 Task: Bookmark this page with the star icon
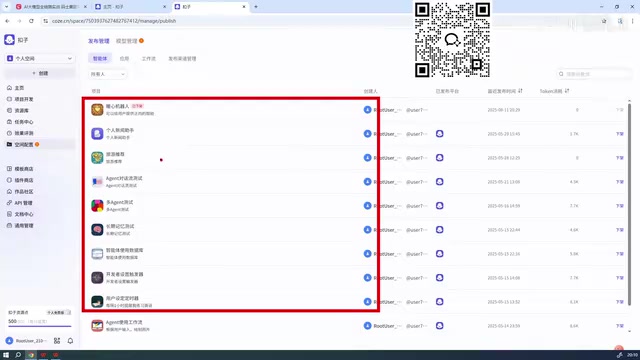point(604,21)
